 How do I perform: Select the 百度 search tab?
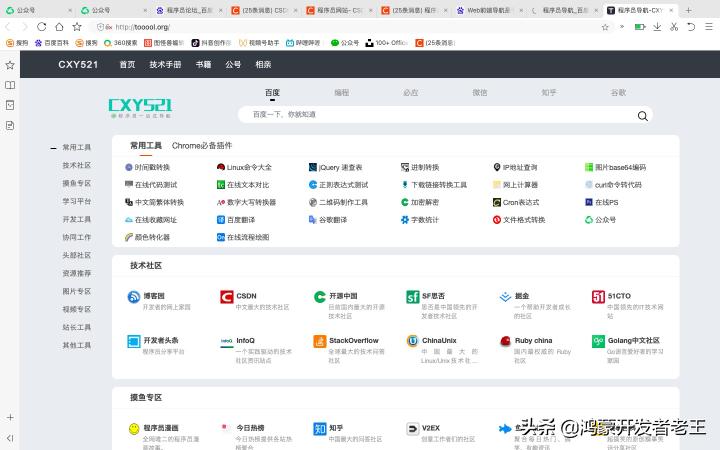tap(272, 93)
